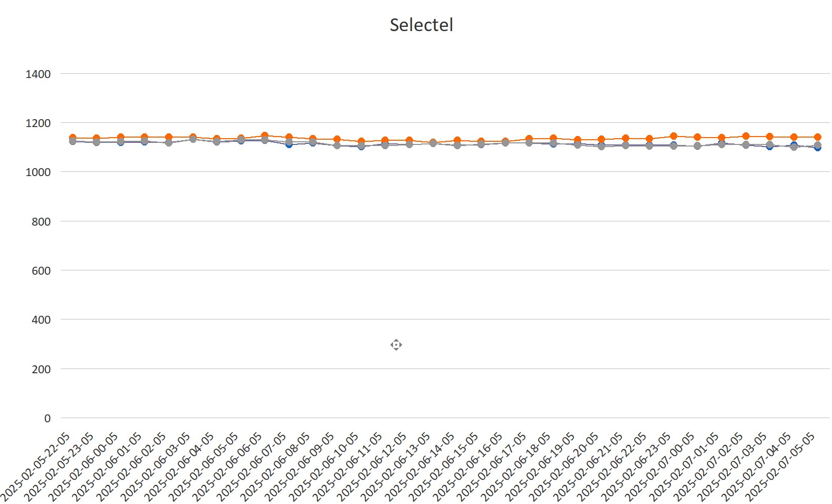This screenshot has width=832, height=504.
Task: Click the 400 value axis label
Action: pyautogui.click(x=41, y=320)
